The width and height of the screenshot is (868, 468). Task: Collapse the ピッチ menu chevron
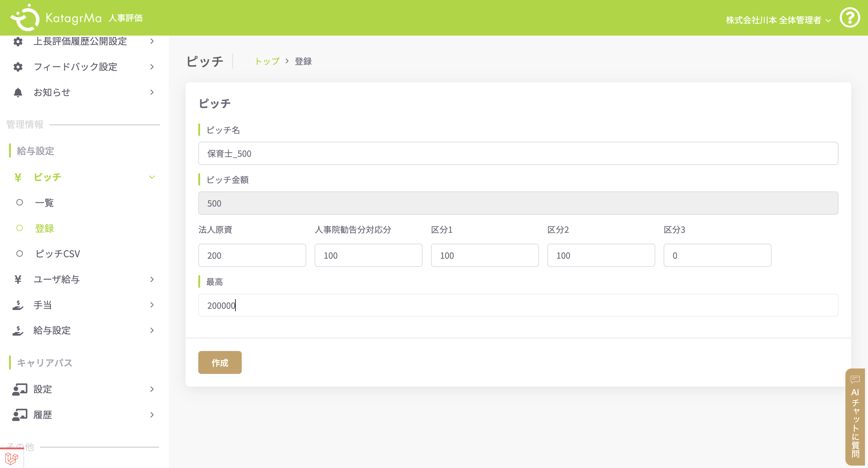point(152,177)
